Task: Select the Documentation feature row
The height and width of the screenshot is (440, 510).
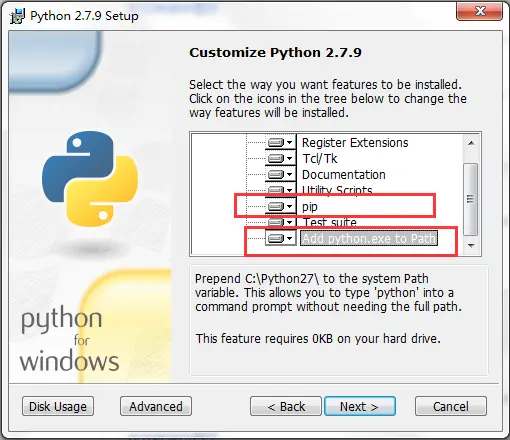Action: point(343,174)
